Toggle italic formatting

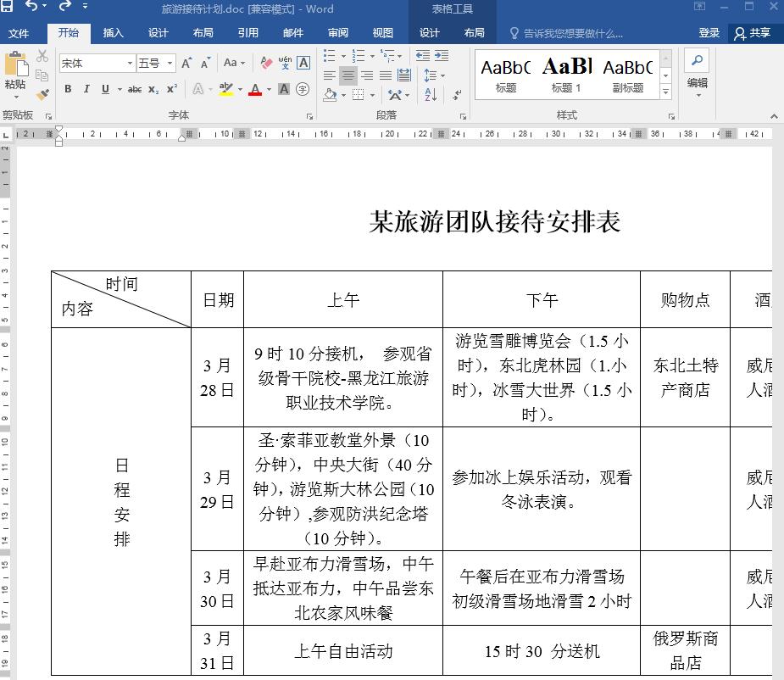[x=86, y=88]
